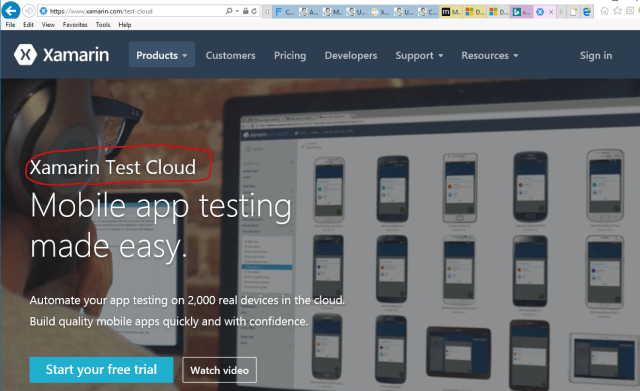Click the Microsoft Edge icon beside new tab
The image size is (640, 391).
pos(587,12)
